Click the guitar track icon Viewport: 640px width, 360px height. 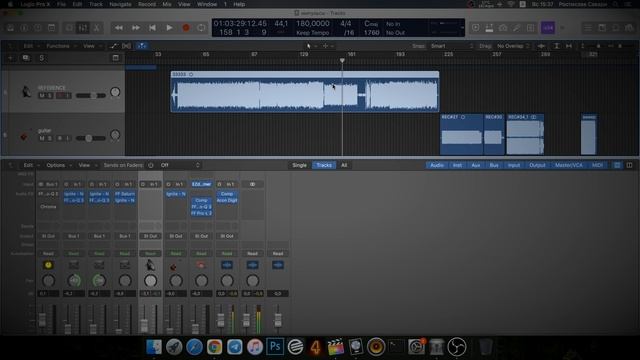coord(24,136)
